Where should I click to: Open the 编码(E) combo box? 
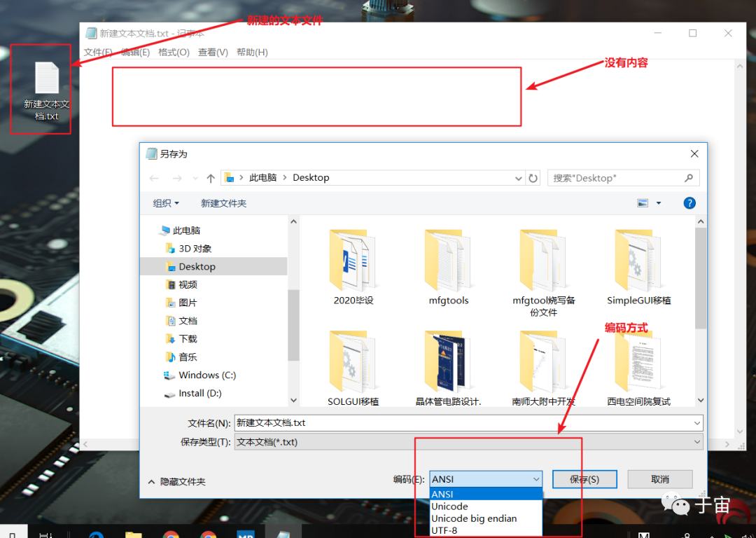[486, 479]
